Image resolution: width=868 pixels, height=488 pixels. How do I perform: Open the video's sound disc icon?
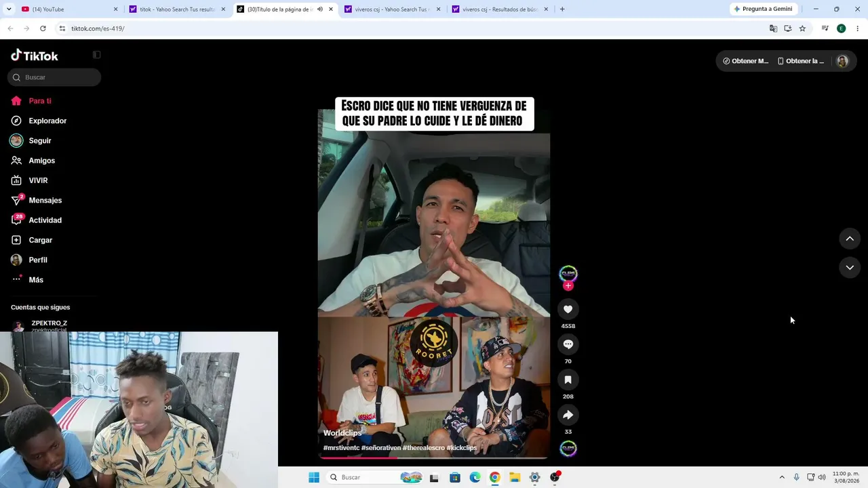pos(568,449)
